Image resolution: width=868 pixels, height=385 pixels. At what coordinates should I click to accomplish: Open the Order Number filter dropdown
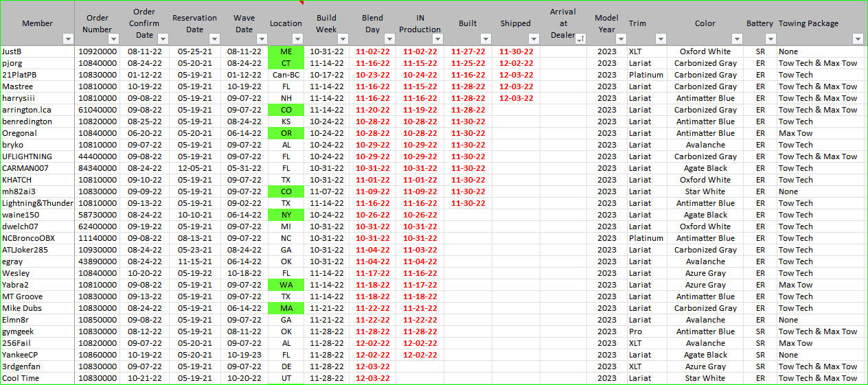click(x=115, y=39)
